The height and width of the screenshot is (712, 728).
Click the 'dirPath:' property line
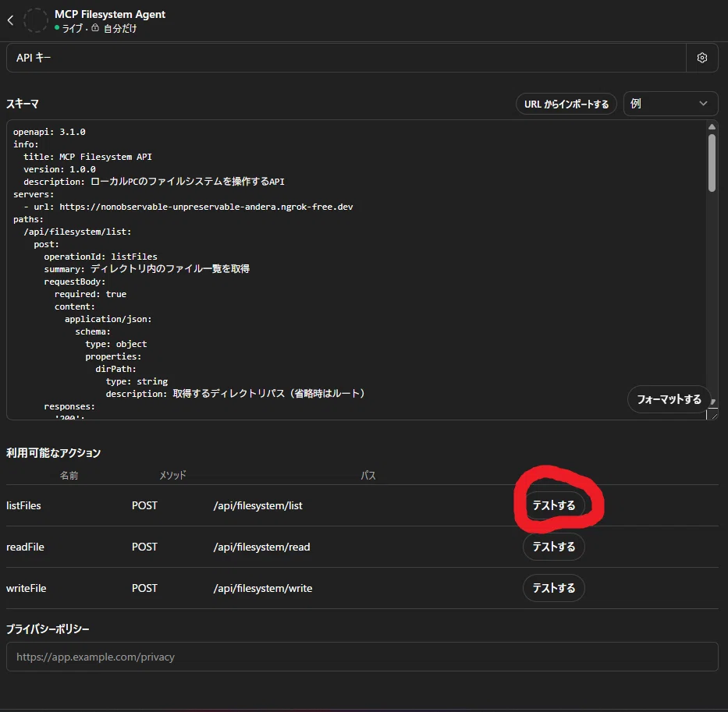[x=115, y=369]
